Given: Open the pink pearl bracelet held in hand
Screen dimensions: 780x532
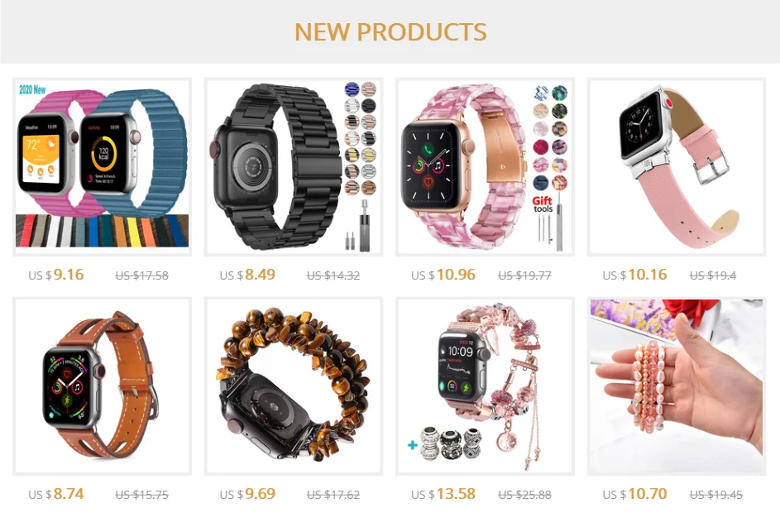Looking at the screenshot, I should point(677,386).
